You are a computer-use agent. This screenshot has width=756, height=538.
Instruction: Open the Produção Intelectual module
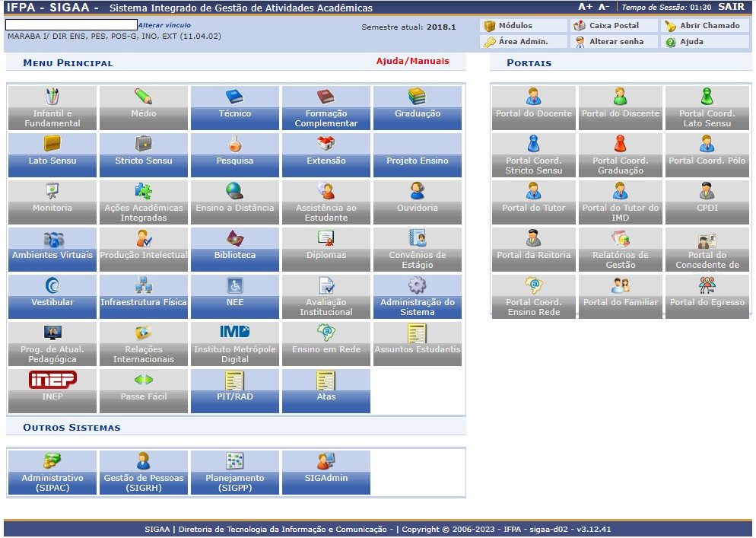(144, 250)
